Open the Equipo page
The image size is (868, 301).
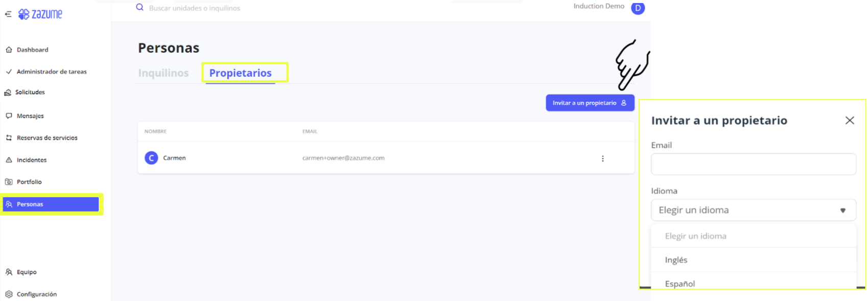tap(27, 272)
